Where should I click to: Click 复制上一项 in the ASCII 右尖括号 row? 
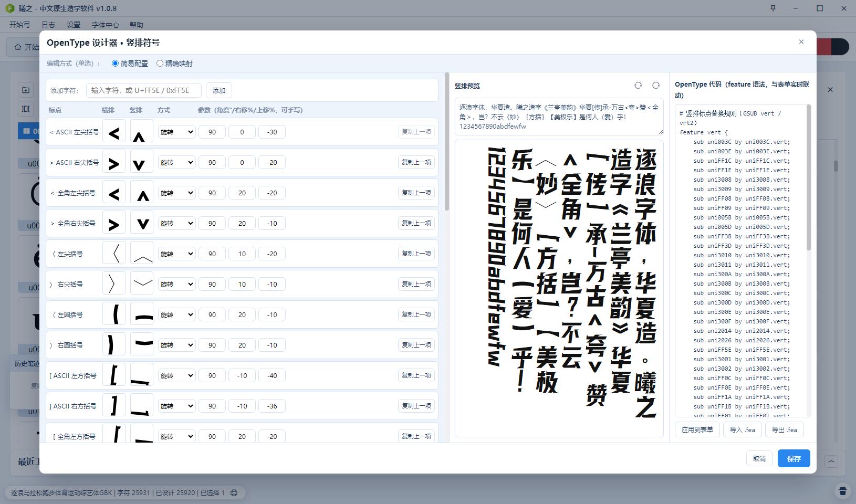416,162
